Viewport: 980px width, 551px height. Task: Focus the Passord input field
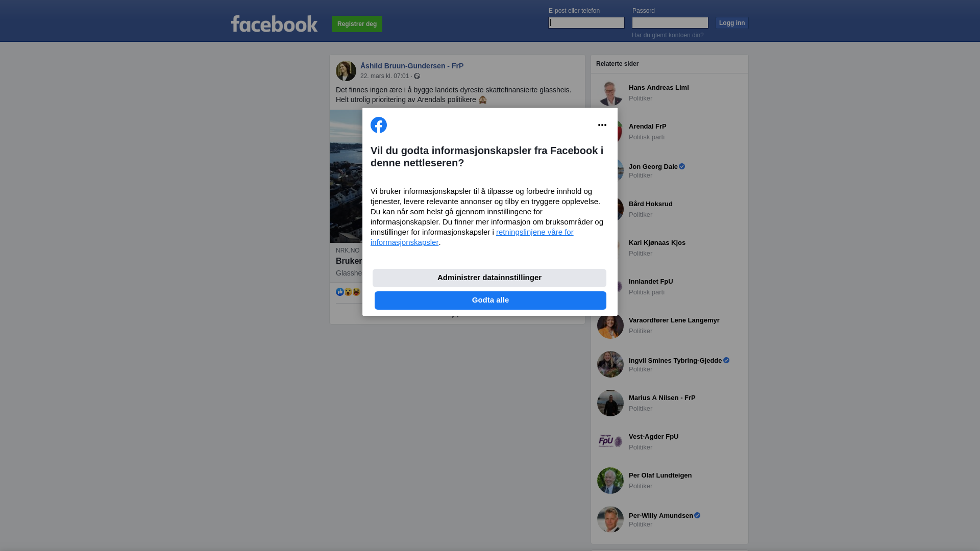(x=670, y=22)
